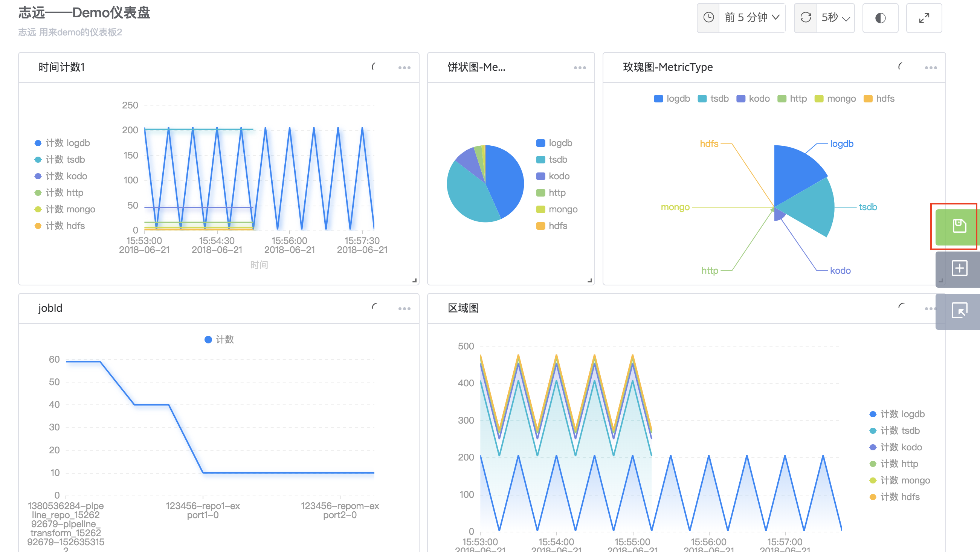Click the 饼状图-Me... panel title
The width and height of the screenshot is (980, 552).
point(476,67)
